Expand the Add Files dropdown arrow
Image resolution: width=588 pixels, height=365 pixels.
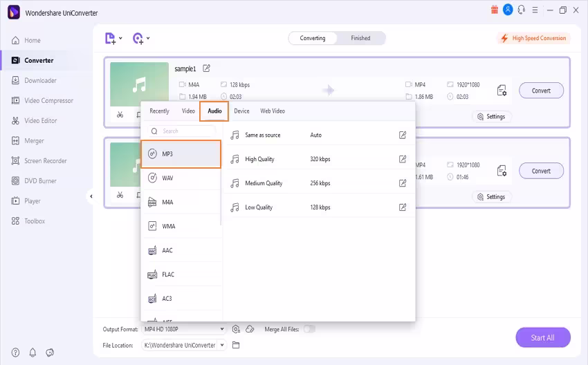pyautogui.click(x=120, y=38)
